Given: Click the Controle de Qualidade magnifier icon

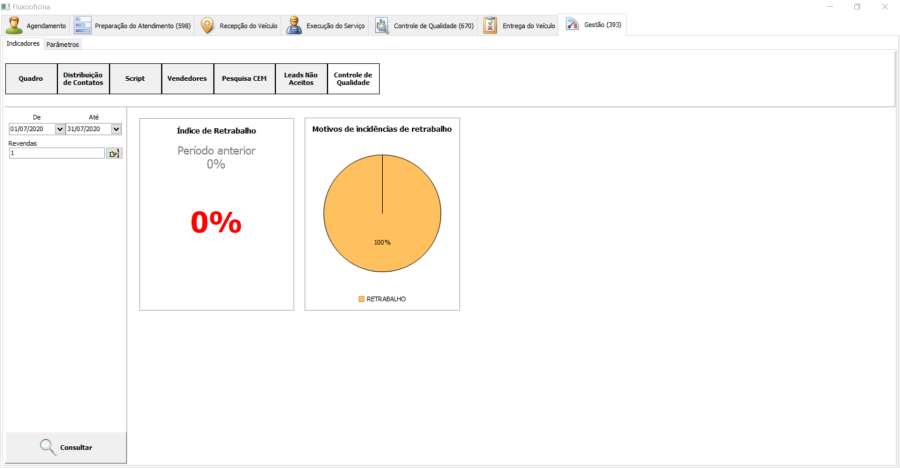Looking at the screenshot, I should pyautogui.click(x=382, y=25).
